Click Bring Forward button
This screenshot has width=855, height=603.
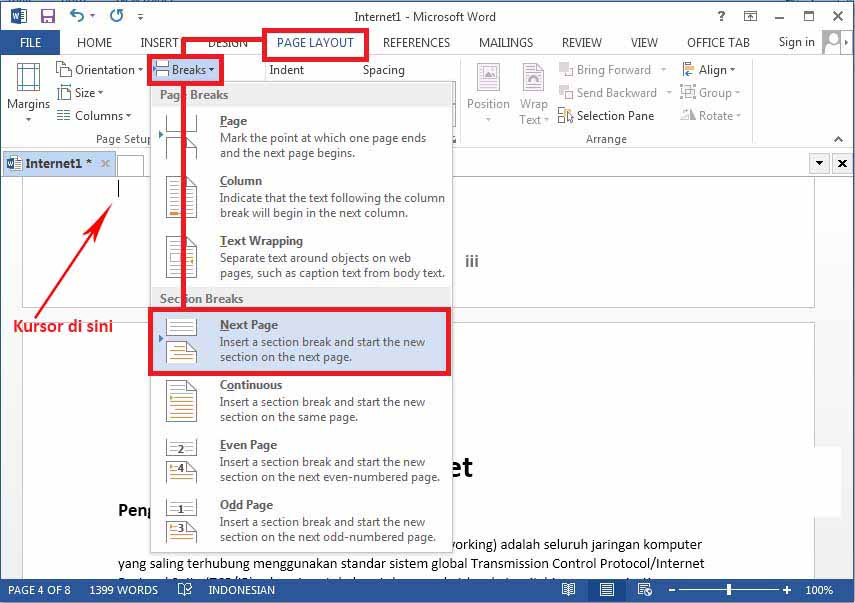click(x=605, y=70)
